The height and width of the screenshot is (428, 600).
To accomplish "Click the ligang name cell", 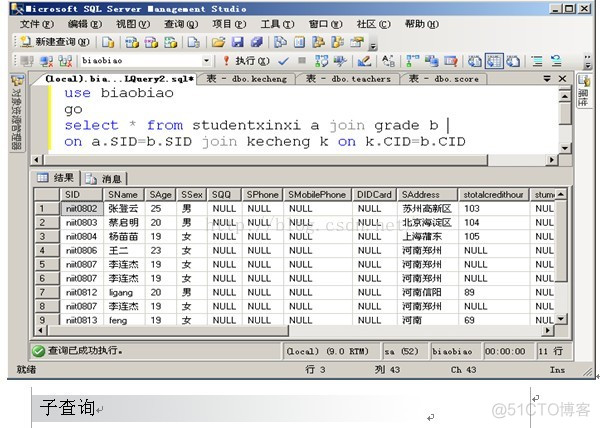I will point(123,292).
